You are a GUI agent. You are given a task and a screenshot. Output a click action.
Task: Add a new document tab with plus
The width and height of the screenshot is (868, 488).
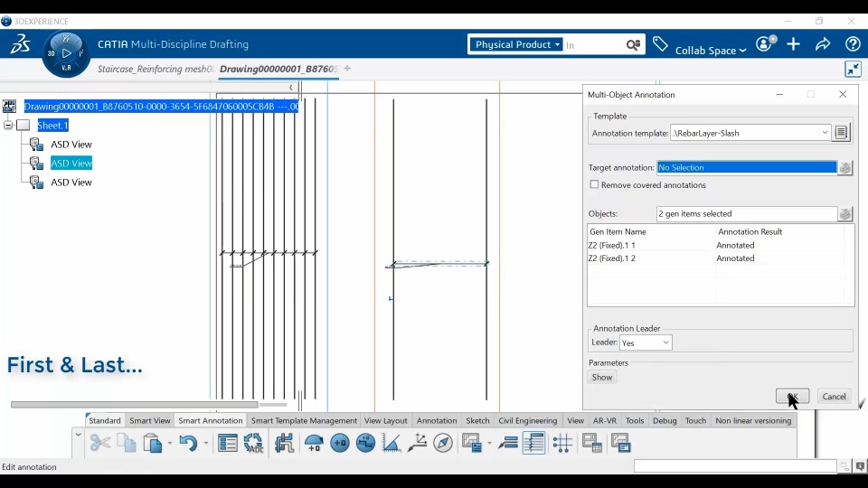click(347, 69)
